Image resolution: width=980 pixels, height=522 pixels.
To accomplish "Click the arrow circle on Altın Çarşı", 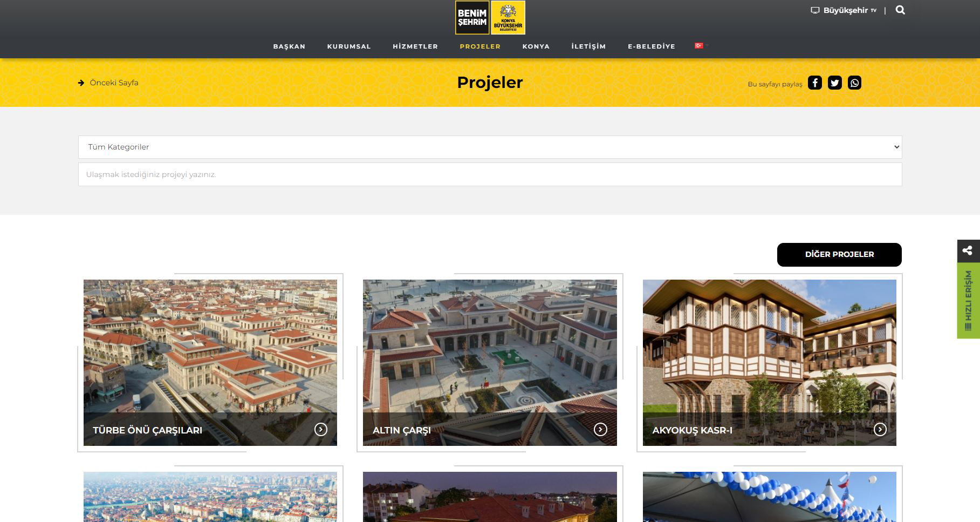I will pos(600,429).
